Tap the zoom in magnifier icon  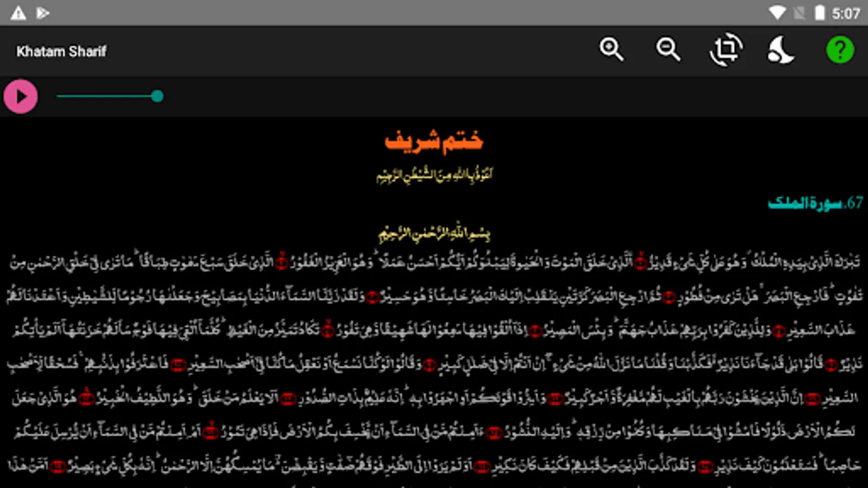(611, 50)
